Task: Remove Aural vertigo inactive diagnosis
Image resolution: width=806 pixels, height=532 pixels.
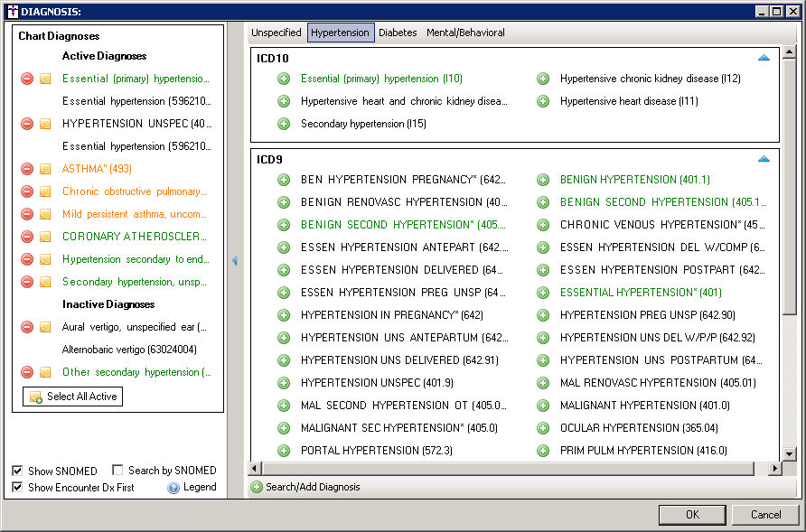Action: [x=27, y=327]
